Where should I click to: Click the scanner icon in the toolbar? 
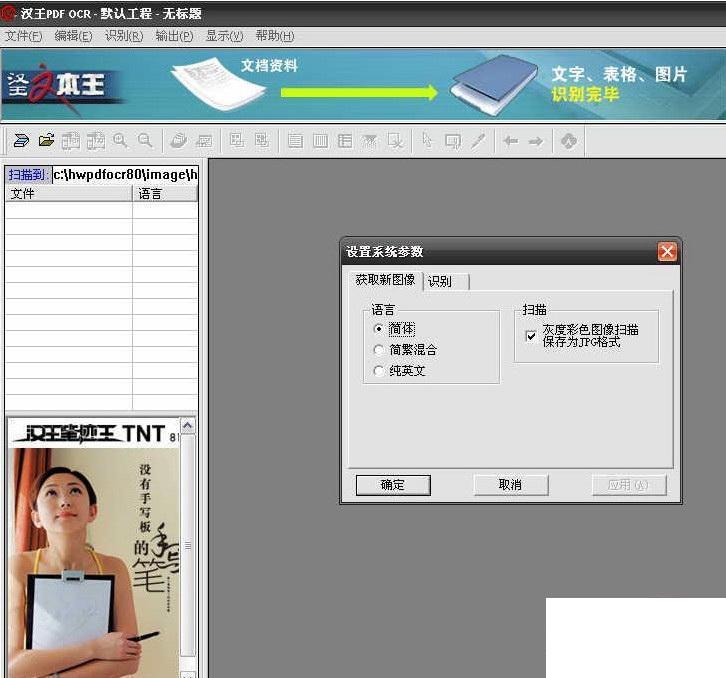[x=21, y=140]
